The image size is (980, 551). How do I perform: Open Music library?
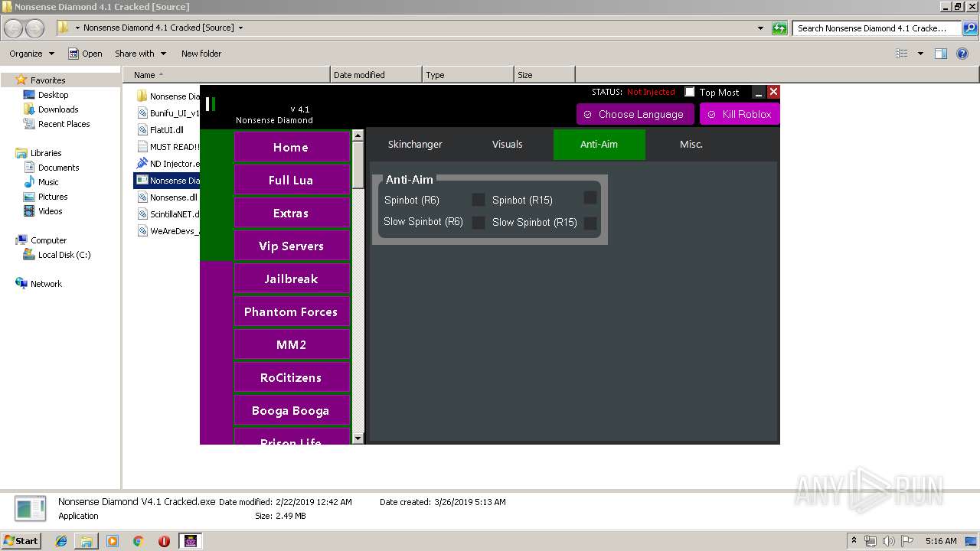pyautogui.click(x=48, y=182)
